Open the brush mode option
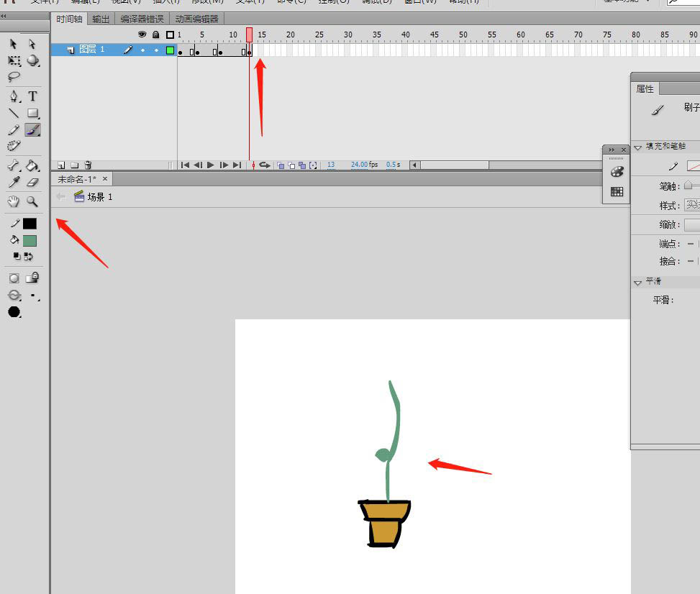This screenshot has height=594, width=700. coord(14,295)
